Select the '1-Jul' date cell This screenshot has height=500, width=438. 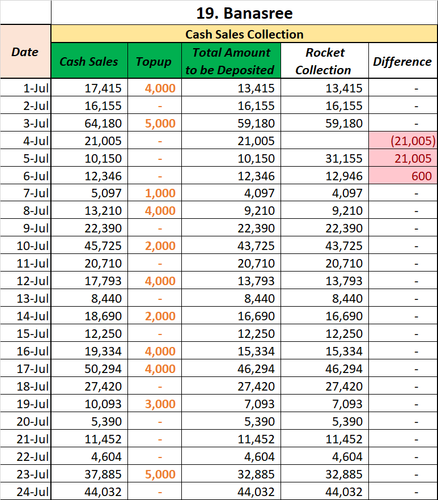pyautogui.click(x=25, y=88)
